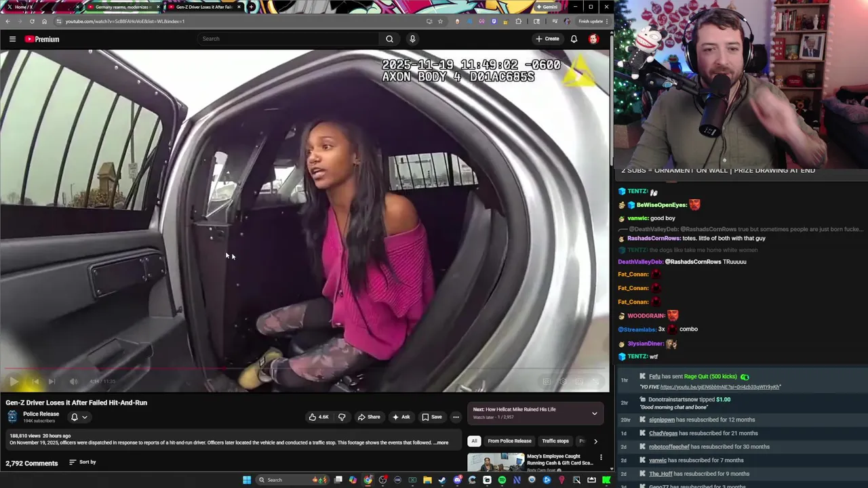The width and height of the screenshot is (868, 488).
Task: Go to YouTube Premium home logo
Action: pyautogui.click(x=42, y=39)
